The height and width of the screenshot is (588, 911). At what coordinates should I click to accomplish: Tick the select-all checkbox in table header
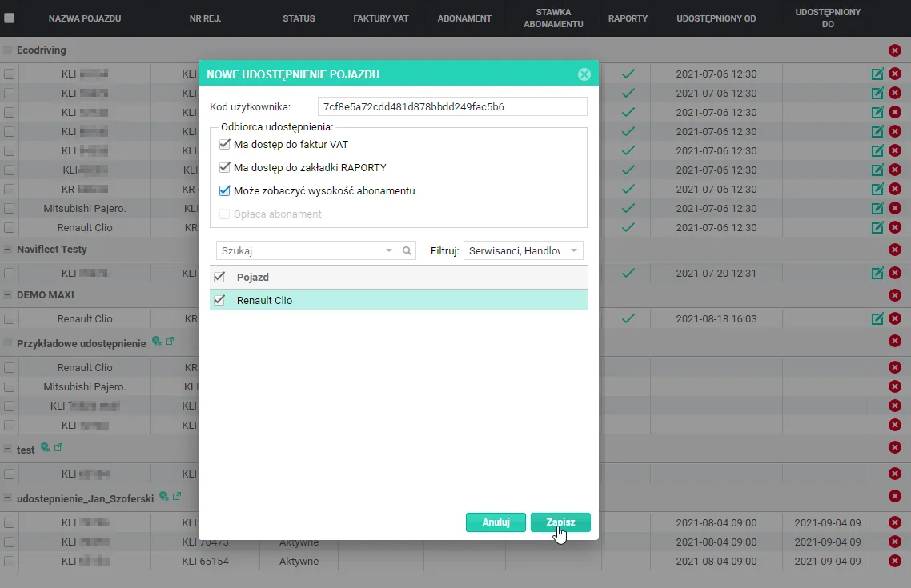point(9,18)
